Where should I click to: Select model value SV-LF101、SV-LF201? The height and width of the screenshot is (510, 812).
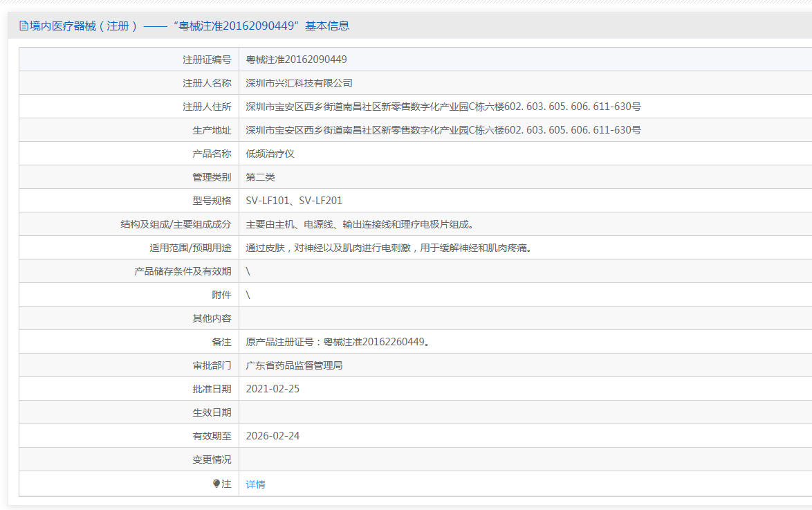click(294, 201)
